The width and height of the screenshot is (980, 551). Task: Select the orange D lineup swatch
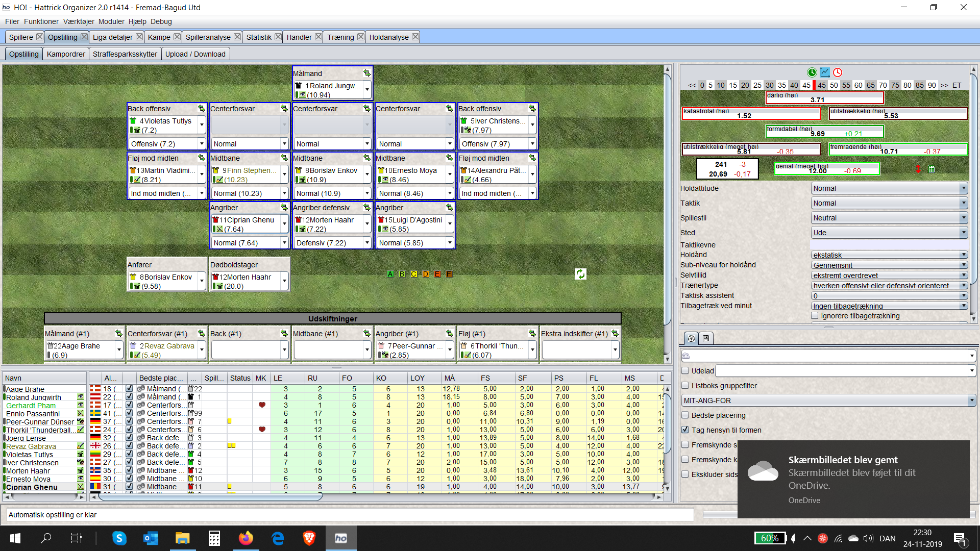point(426,274)
